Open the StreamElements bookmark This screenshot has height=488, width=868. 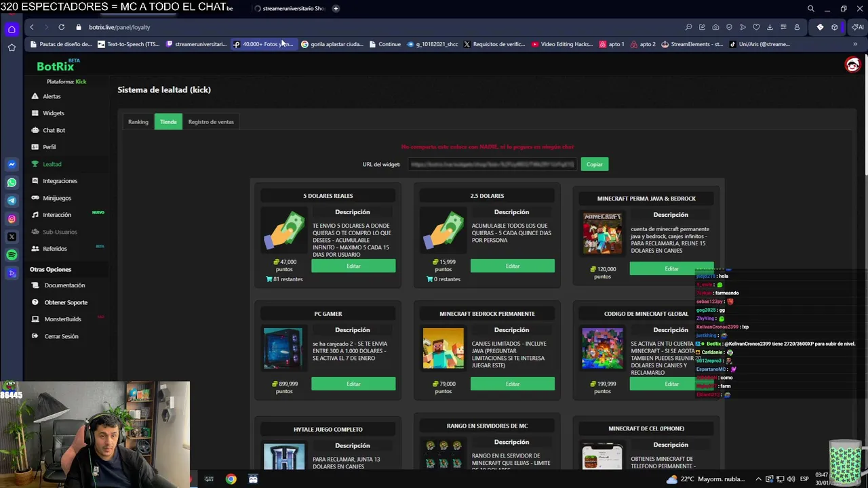pyautogui.click(x=692, y=44)
